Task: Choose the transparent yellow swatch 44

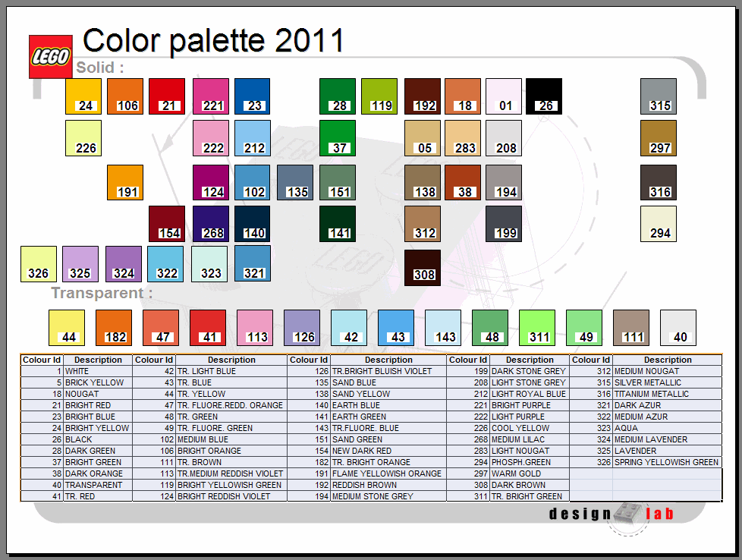Action: click(67, 328)
